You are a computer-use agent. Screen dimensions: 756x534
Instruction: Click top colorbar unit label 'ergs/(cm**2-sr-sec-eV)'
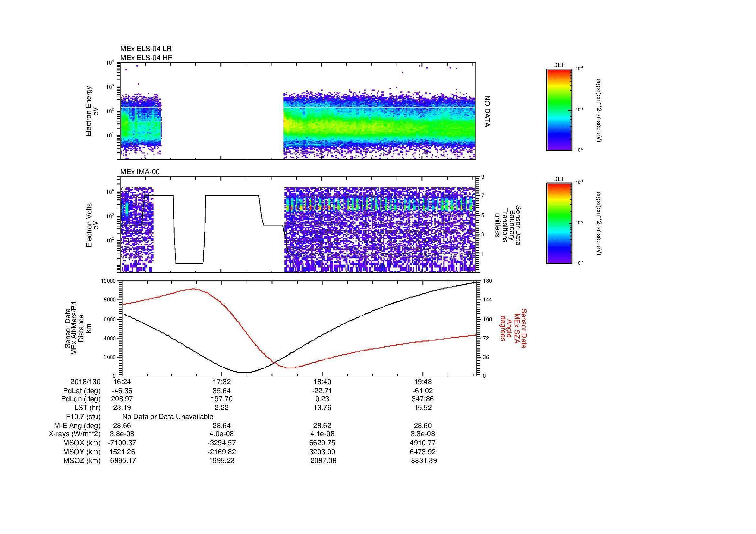(x=599, y=110)
